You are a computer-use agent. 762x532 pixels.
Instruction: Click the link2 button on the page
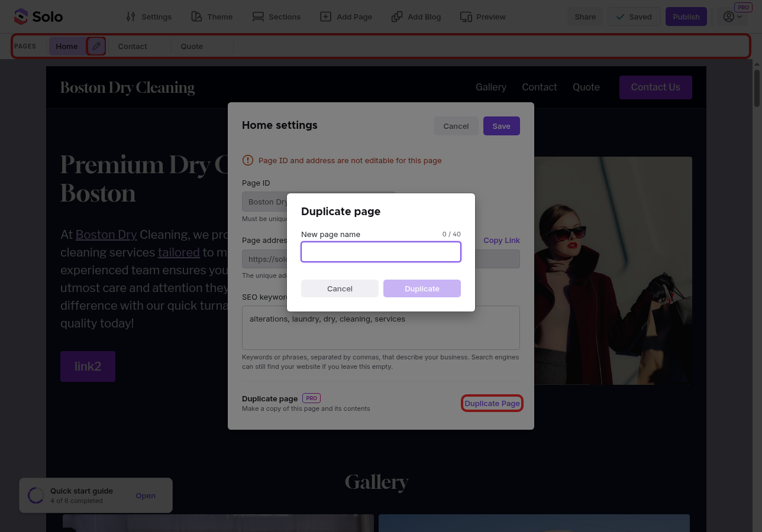tap(88, 366)
